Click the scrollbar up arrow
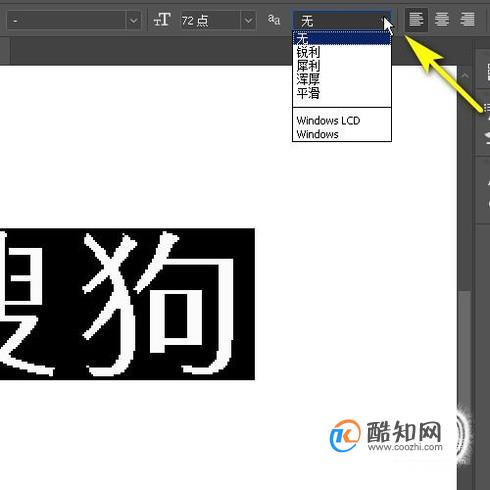 (464, 76)
